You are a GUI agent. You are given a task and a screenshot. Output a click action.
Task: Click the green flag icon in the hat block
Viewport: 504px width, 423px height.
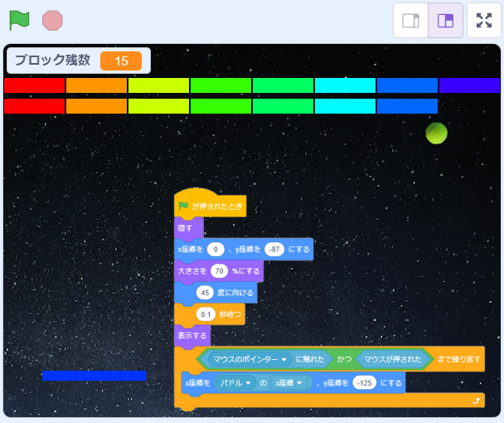(x=183, y=206)
